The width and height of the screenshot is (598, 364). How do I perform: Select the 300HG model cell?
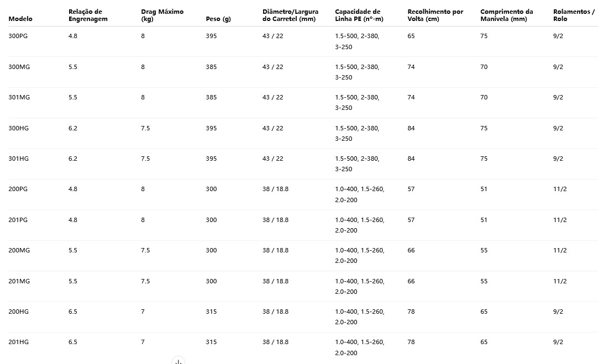18,128
